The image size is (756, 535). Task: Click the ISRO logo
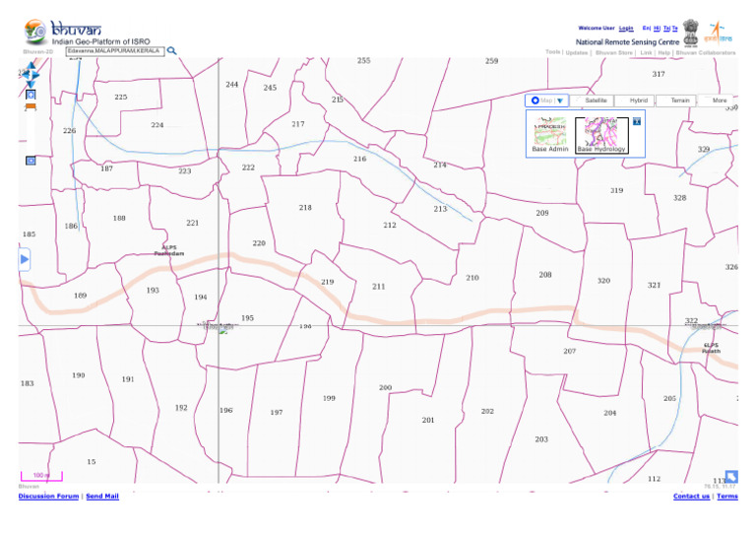(719, 33)
